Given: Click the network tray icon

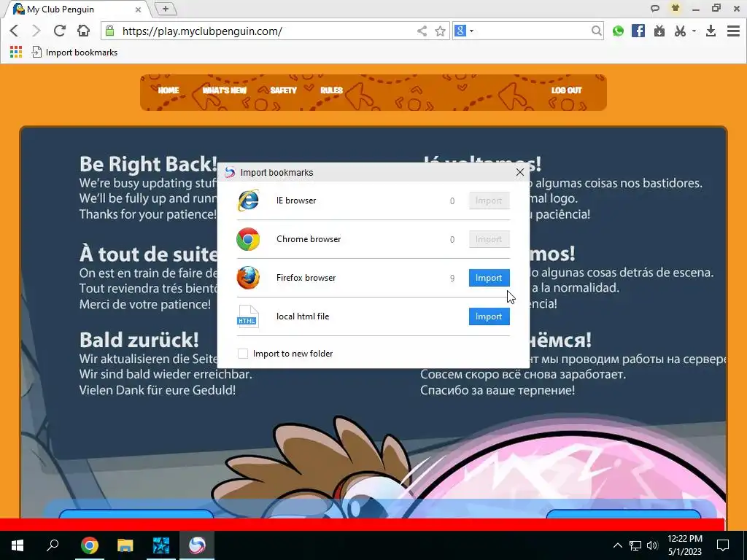Looking at the screenshot, I should [x=635, y=545].
